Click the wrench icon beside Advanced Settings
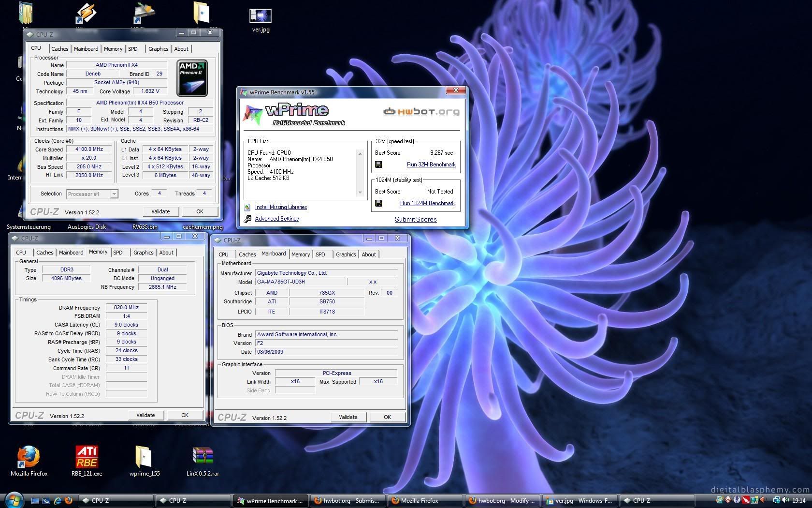Viewport: 812px width, 508px height. [x=247, y=219]
